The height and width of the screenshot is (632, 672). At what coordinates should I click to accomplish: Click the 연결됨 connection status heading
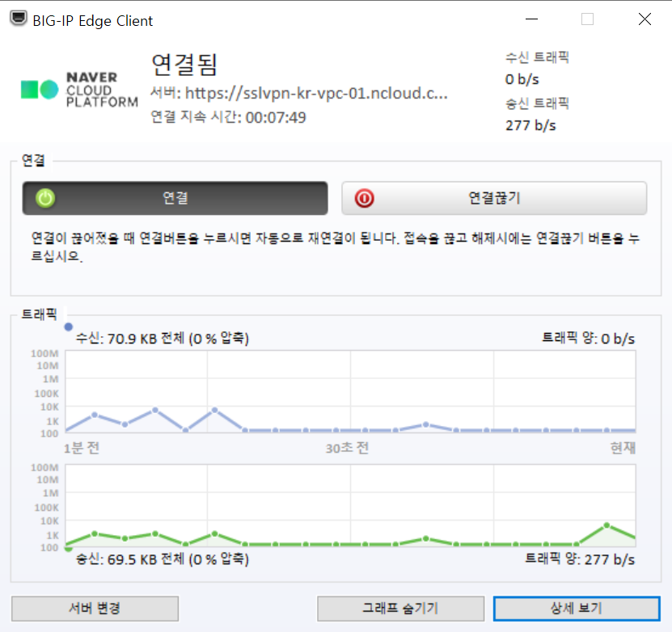click(184, 65)
